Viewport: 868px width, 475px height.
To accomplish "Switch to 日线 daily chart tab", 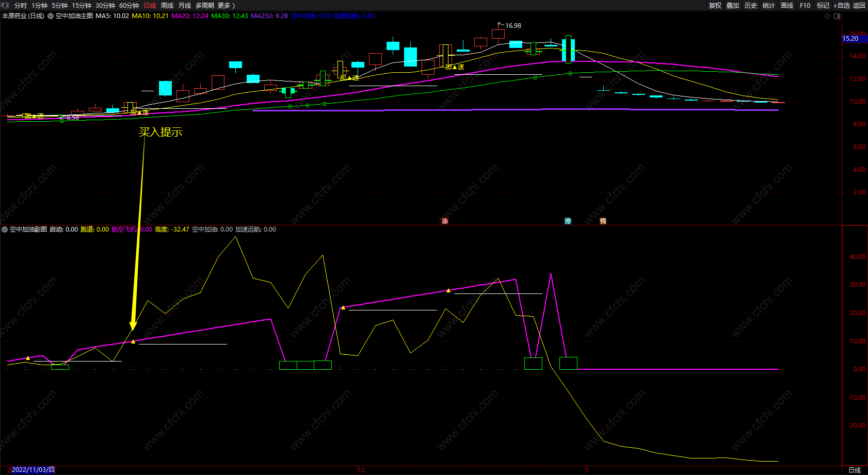I will point(150,5).
